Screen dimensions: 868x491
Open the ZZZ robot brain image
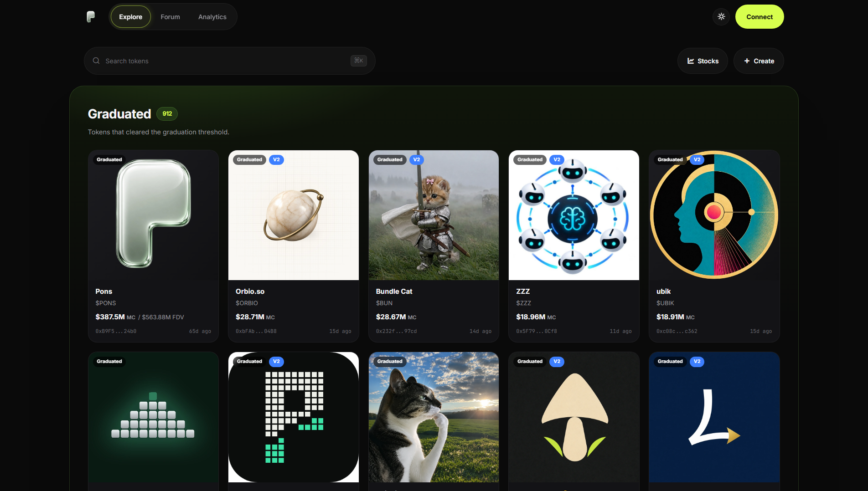[x=574, y=215]
